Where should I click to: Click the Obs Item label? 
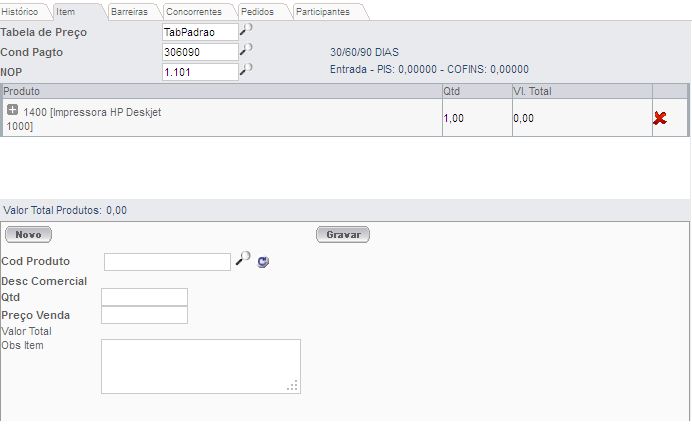click(23, 345)
